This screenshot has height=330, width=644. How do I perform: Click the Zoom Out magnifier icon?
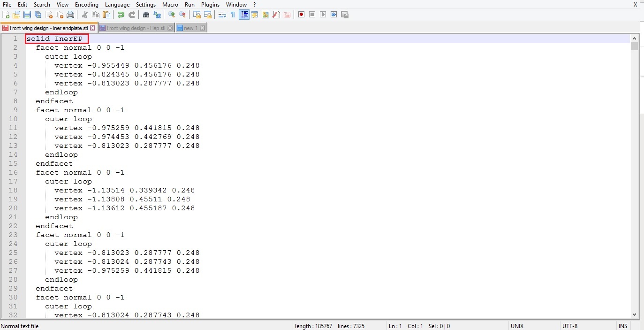[182, 15]
